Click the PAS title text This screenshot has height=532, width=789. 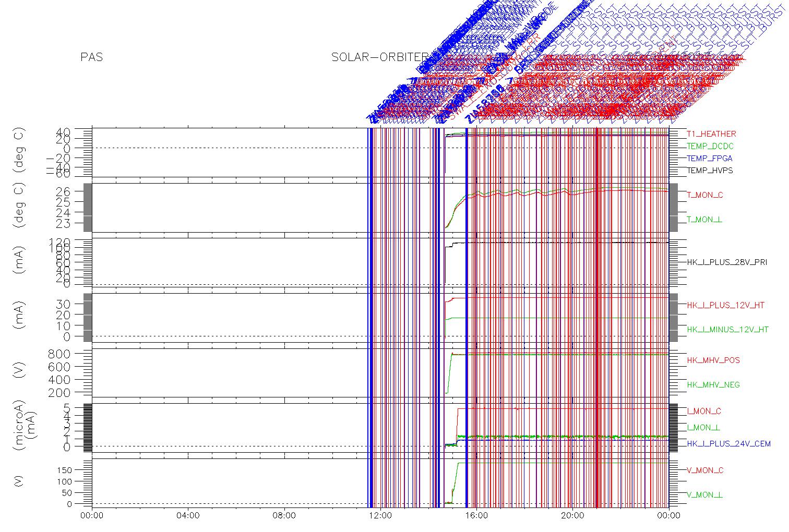click(x=92, y=57)
